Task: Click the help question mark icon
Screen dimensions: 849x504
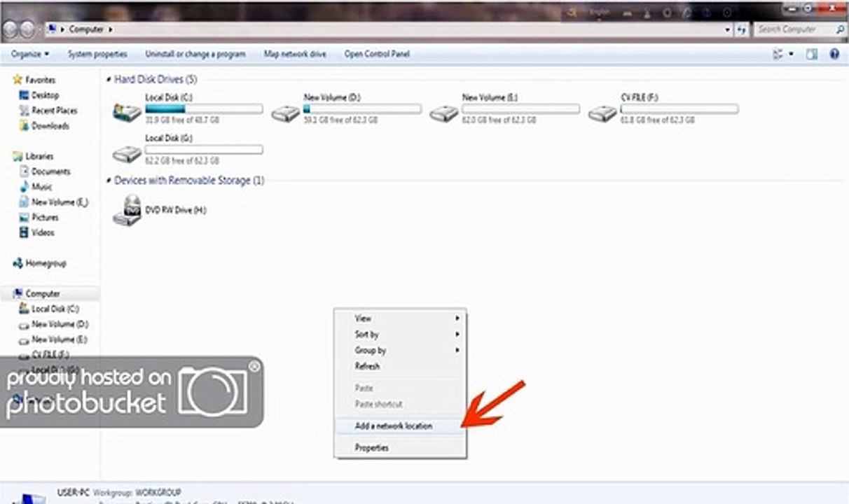Action: tap(834, 54)
